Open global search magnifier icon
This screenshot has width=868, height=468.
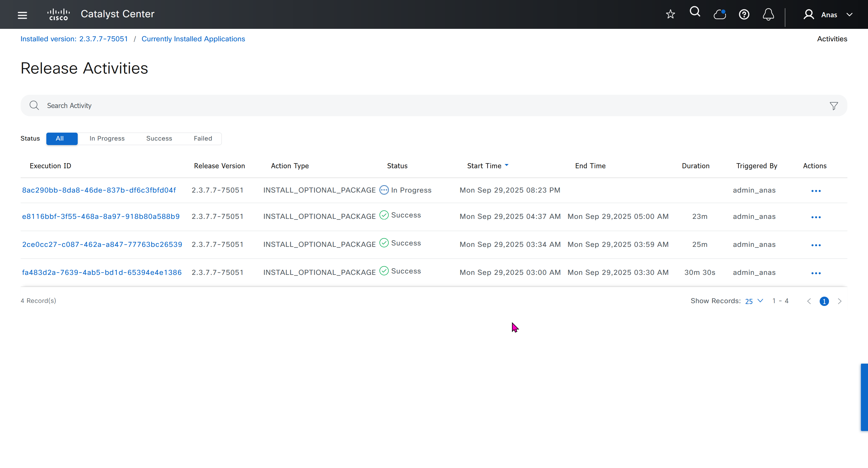pos(695,12)
